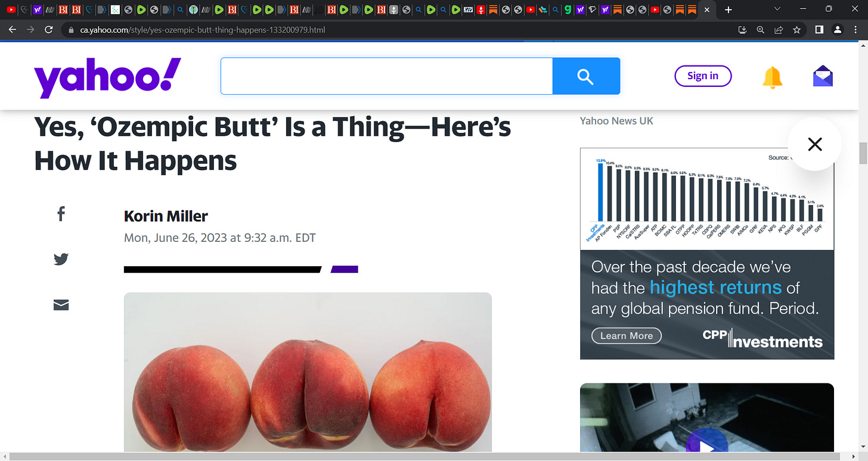The width and height of the screenshot is (868, 461).
Task: Click the Yahoo News UK label
Action: click(x=616, y=121)
